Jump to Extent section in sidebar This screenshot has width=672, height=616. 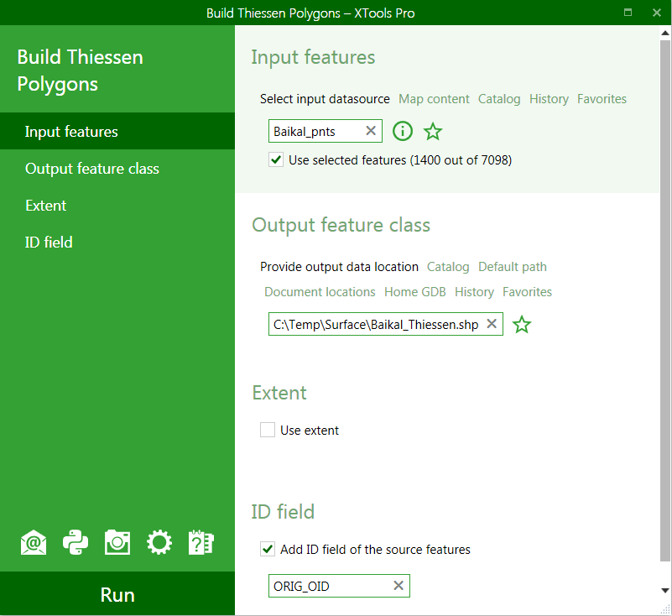click(117, 206)
